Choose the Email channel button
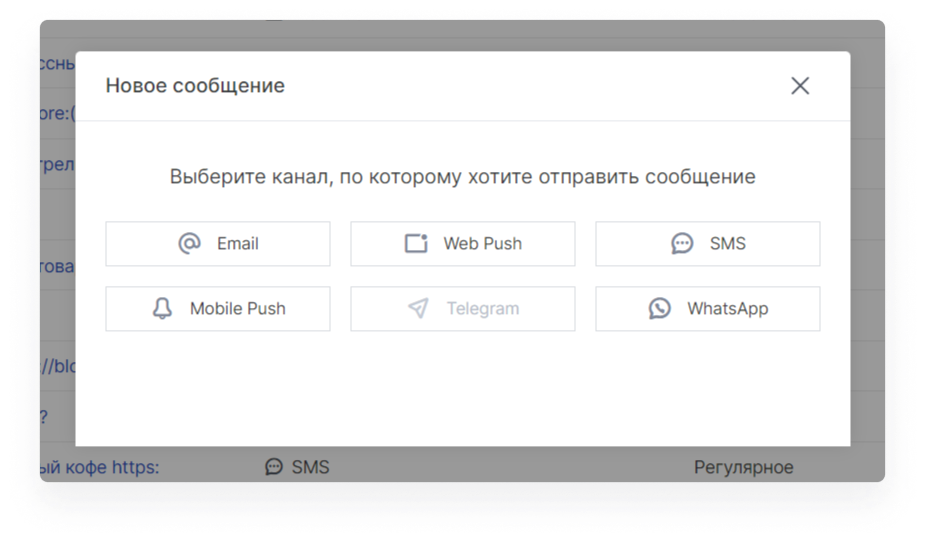 218,244
